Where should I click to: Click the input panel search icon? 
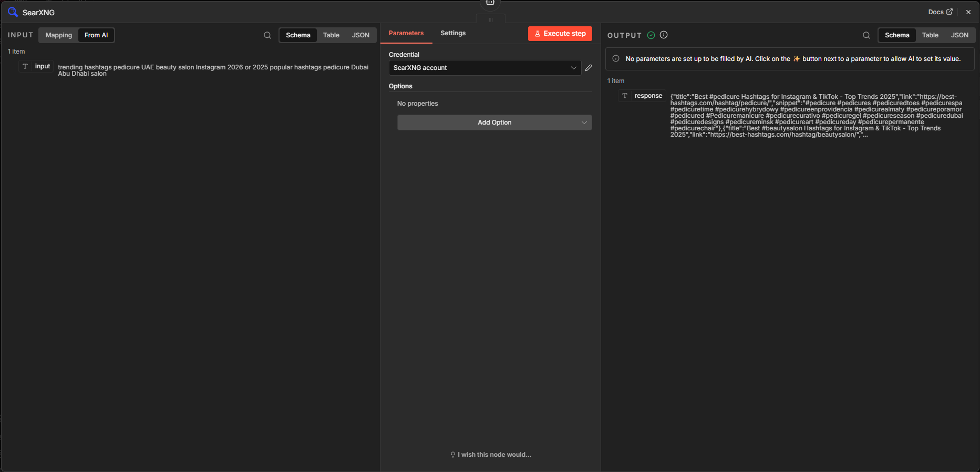coord(267,35)
